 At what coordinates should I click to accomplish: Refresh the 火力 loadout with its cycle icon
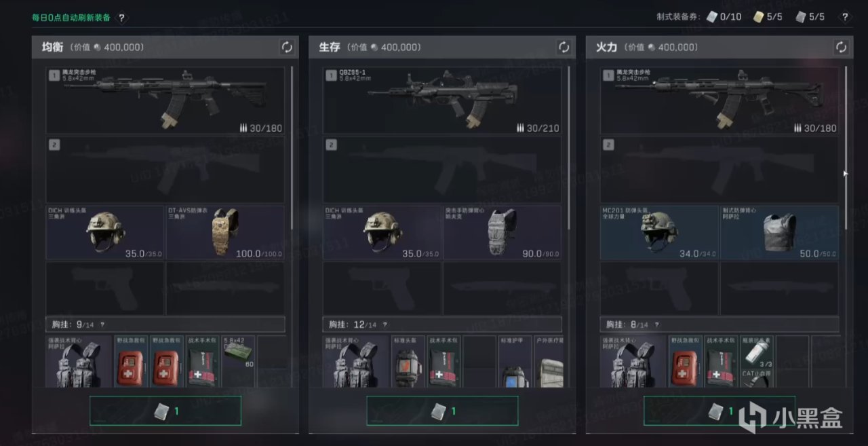(841, 47)
